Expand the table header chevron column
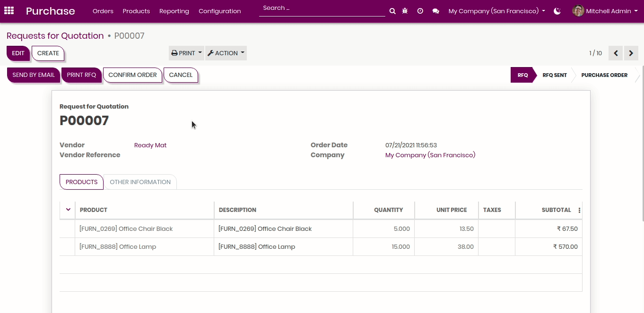Image resolution: width=644 pixels, height=313 pixels. [x=68, y=210]
